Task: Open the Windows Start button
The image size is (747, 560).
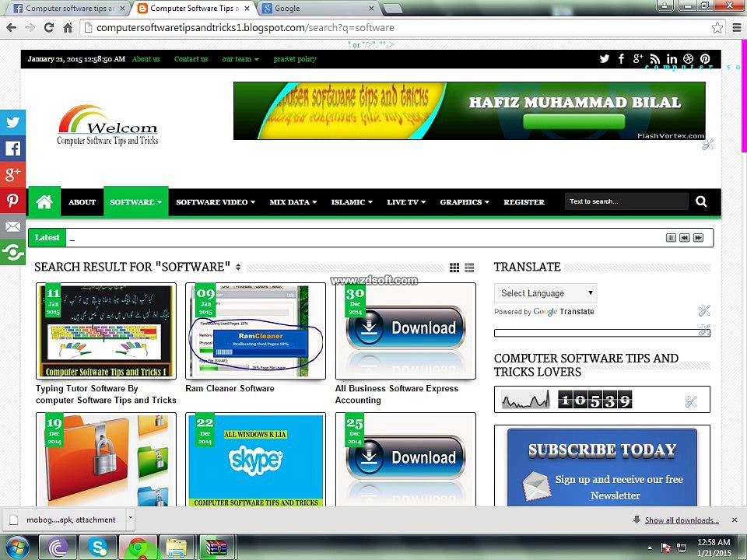Action: click(x=16, y=548)
